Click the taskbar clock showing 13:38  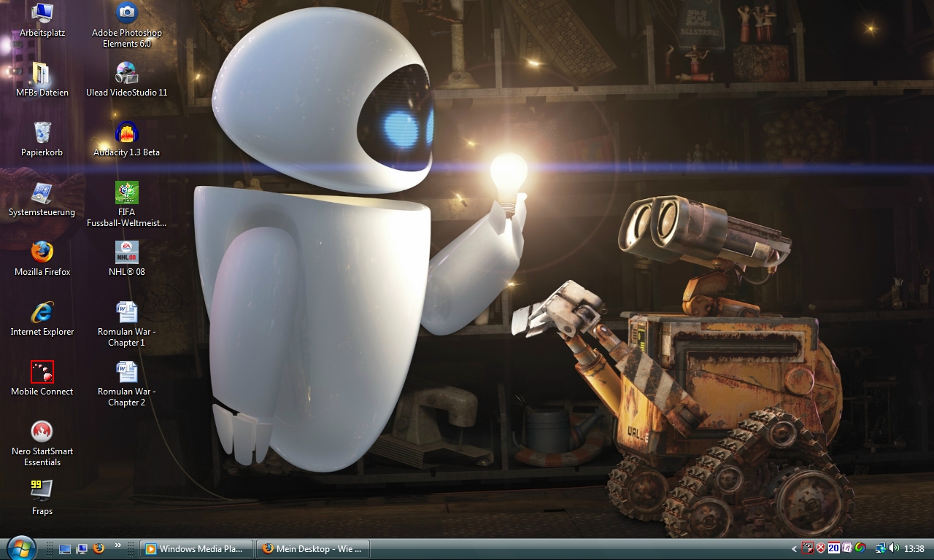pyautogui.click(x=914, y=548)
